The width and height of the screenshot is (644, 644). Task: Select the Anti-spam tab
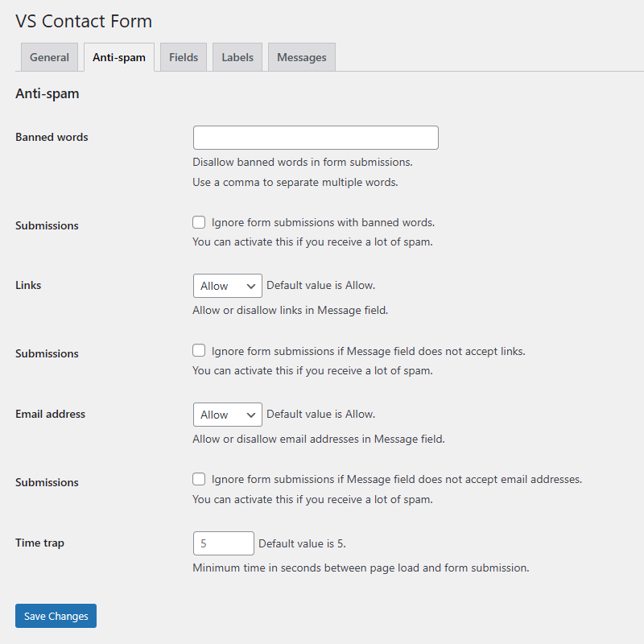point(118,57)
